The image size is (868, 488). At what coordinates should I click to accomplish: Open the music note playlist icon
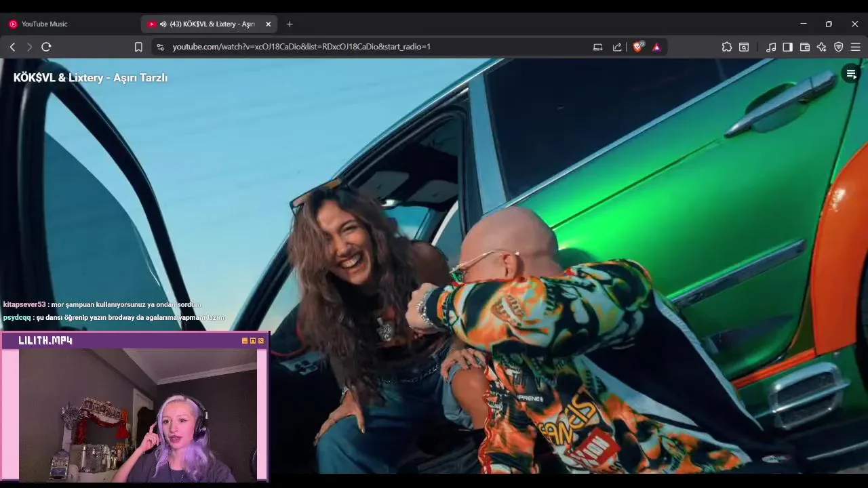771,47
